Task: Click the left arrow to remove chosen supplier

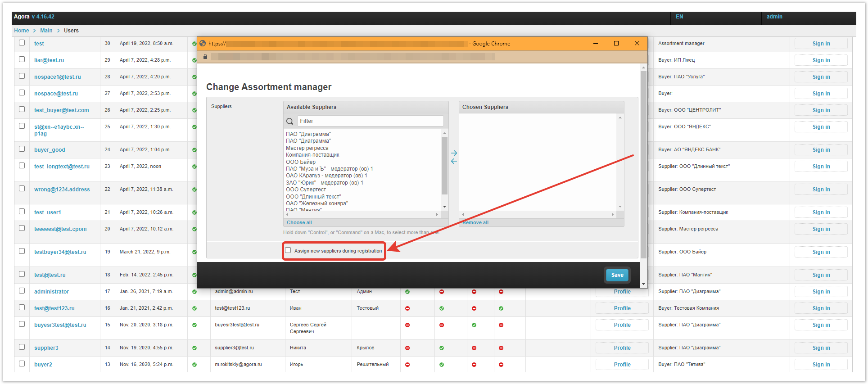Action: point(454,161)
